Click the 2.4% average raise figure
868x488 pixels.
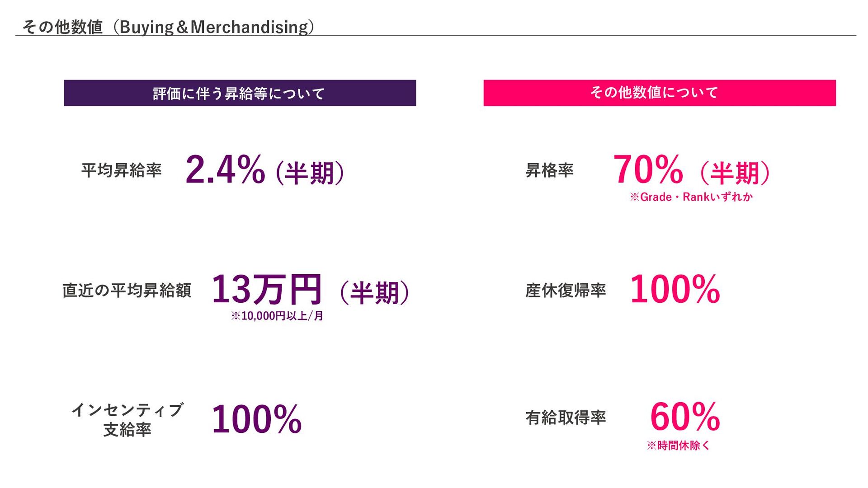click(225, 170)
